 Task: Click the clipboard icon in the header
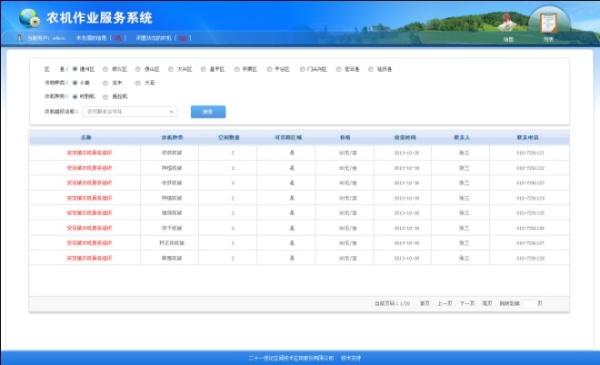point(548,22)
